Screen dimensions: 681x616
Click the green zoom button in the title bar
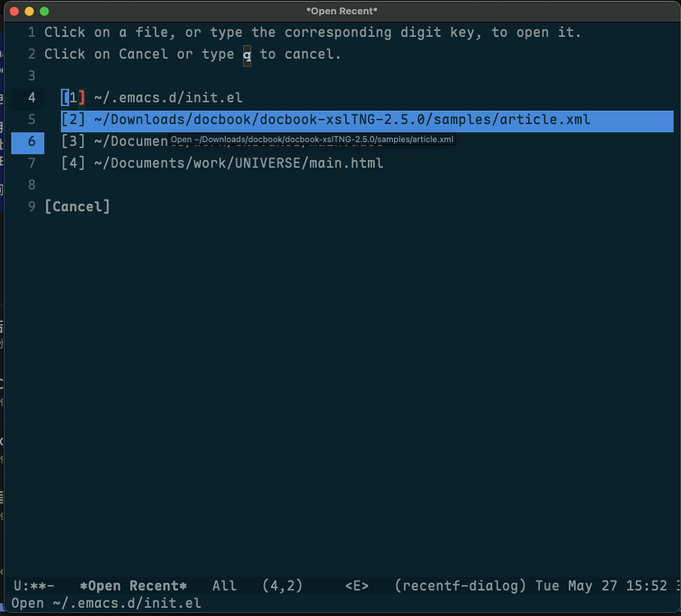(x=44, y=11)
